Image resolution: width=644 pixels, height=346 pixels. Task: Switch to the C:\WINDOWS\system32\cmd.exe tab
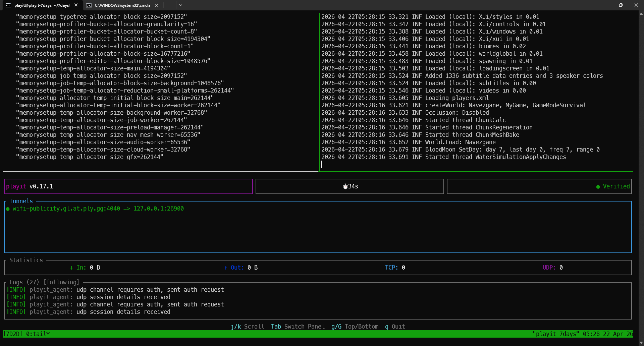(x=122, y=5)
